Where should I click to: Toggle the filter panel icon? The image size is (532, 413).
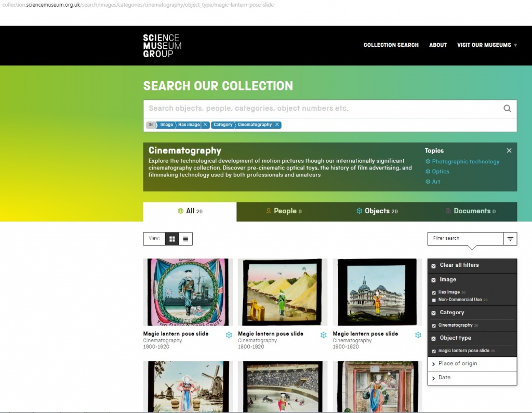tap(510, 239)
